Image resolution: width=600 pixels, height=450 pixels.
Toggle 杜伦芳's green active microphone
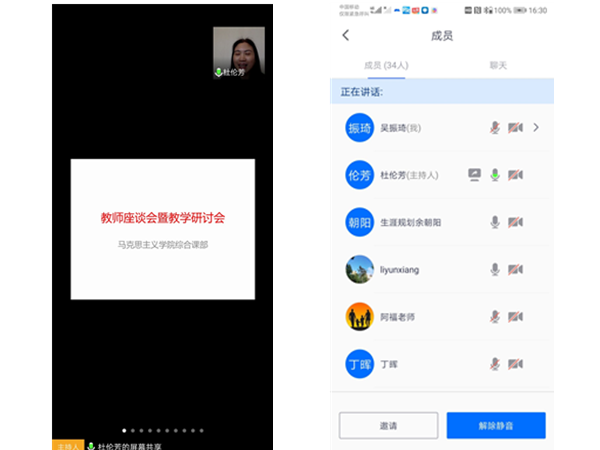494,175
